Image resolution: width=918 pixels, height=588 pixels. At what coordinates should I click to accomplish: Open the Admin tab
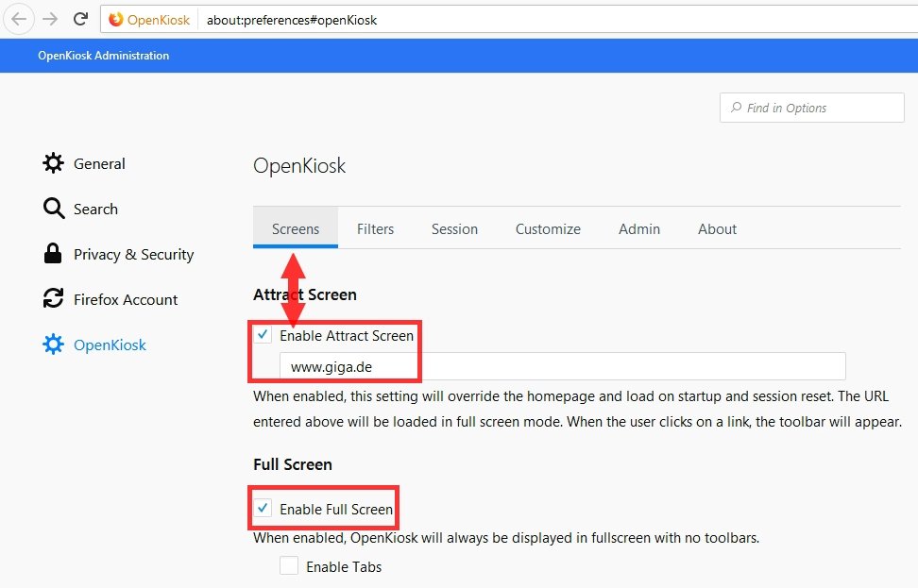point(639,228)
